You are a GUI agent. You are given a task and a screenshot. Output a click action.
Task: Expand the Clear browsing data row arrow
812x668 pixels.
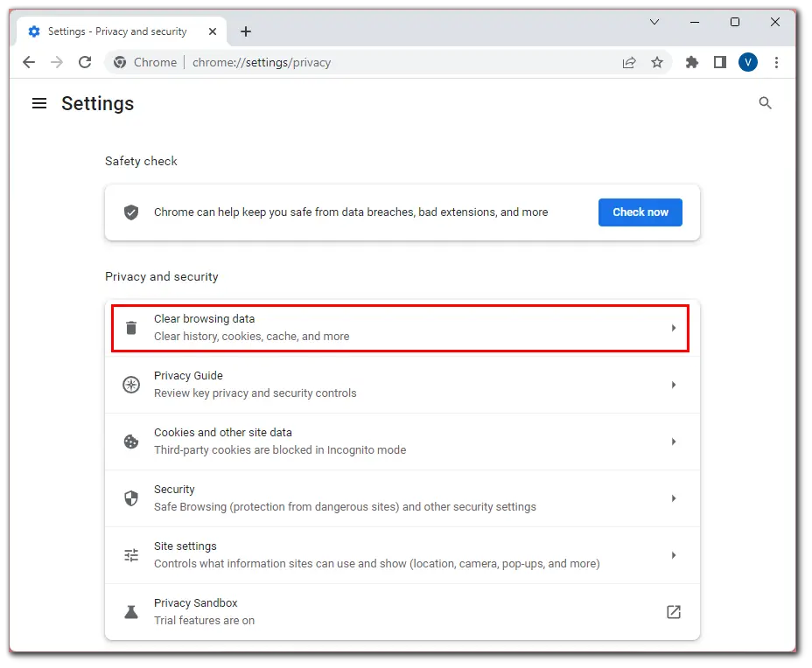pos(673,328)
